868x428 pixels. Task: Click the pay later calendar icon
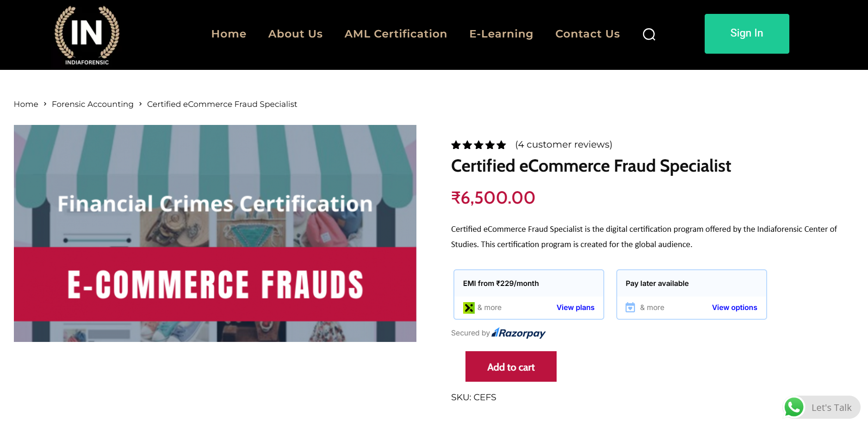pyautogui.click(x=630, y=307)
